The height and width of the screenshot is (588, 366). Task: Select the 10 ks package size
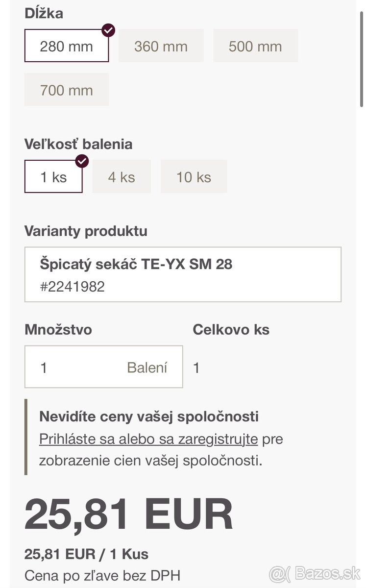click(194, 176)
